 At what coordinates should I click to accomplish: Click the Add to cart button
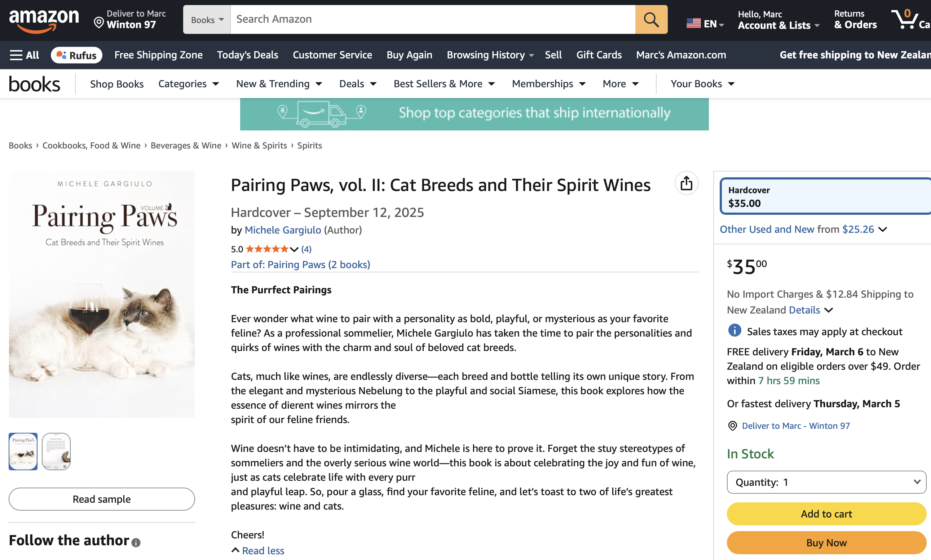(826, 514)
